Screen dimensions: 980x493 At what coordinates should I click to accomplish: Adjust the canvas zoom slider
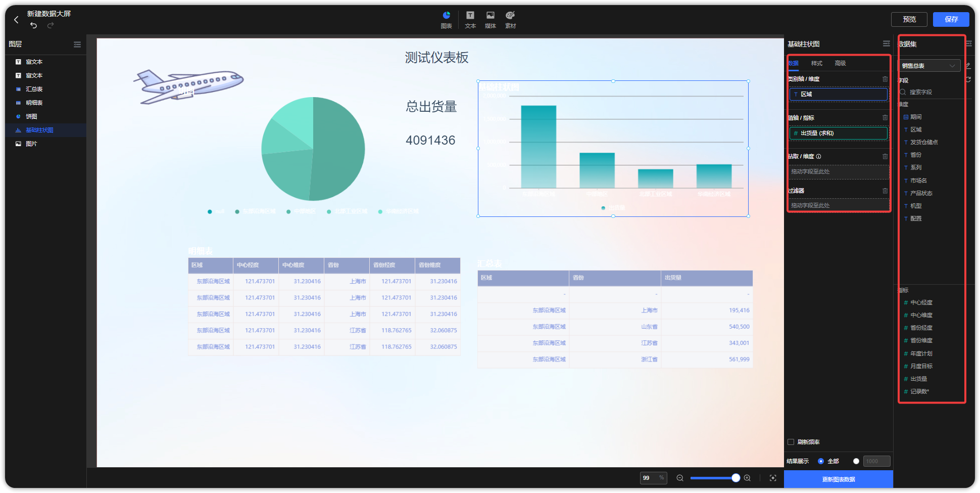736,478
